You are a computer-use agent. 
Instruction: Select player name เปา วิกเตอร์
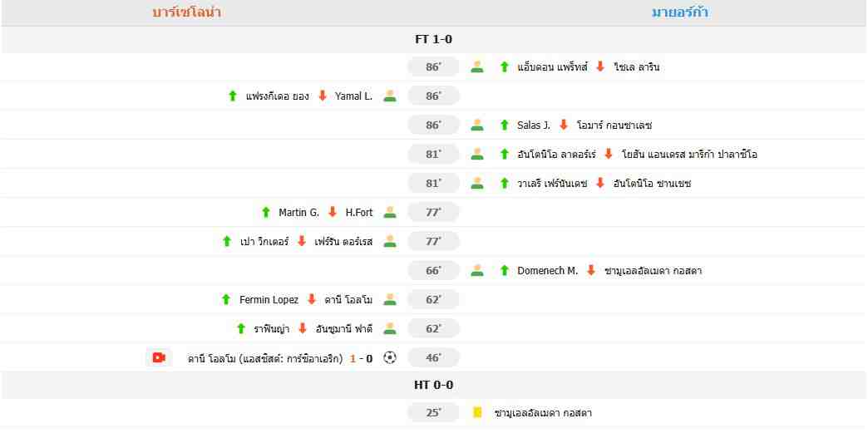click(264, 242)
